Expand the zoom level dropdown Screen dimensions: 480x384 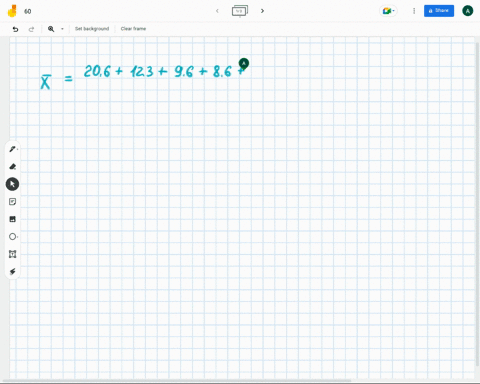pos(62,29)
